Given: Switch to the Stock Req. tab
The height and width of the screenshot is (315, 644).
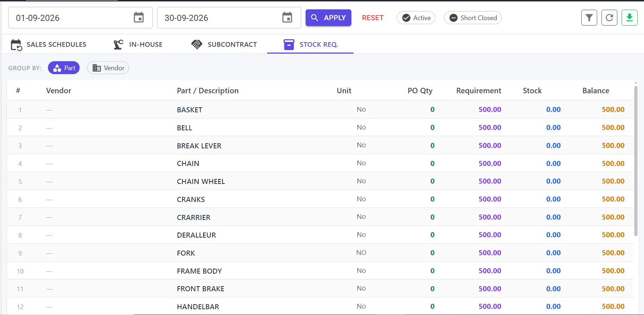Looking at the screenshot, I should click(x=310, y=44).
